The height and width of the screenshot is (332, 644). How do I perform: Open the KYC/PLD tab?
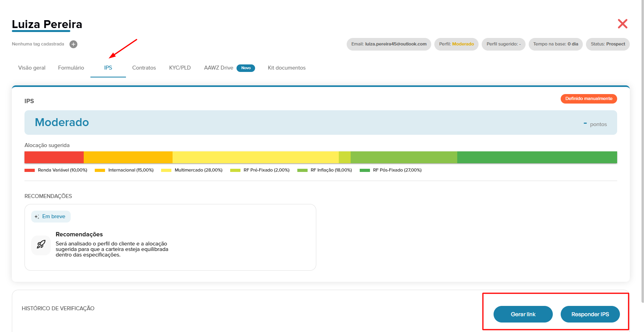point(180,68)
